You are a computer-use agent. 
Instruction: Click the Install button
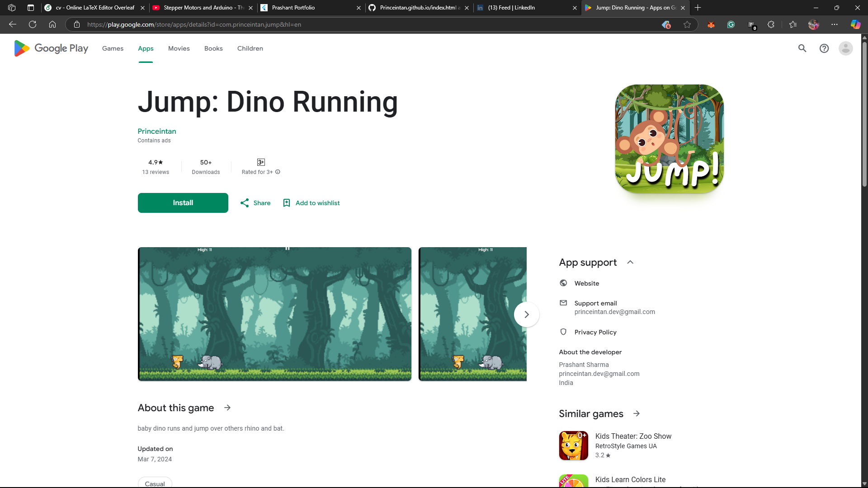tap(183, 203)
